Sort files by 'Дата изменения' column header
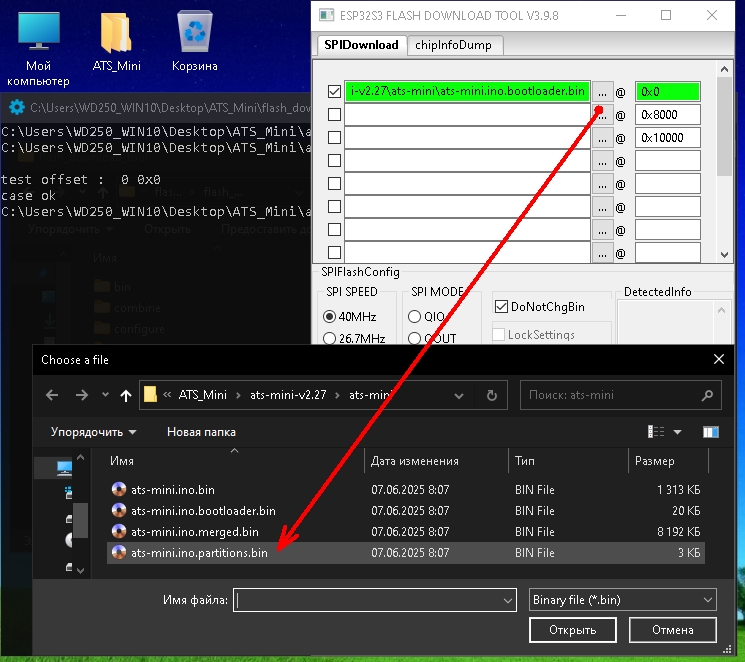 415,461
